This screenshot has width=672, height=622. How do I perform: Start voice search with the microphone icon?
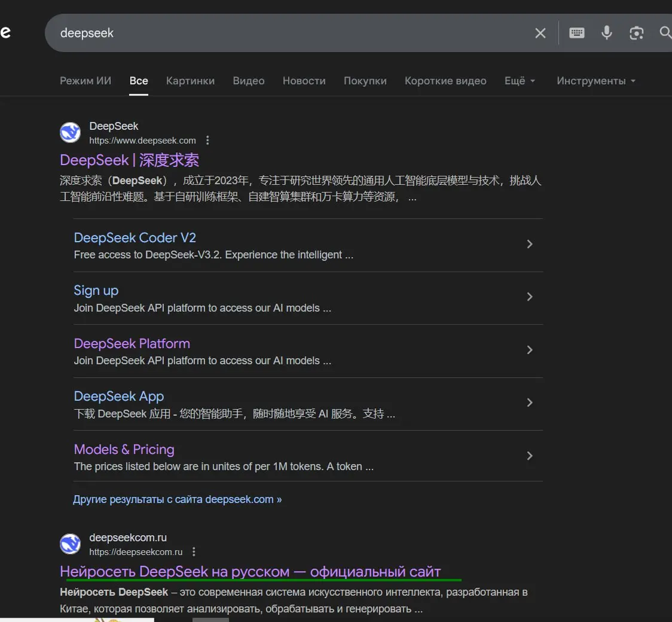point(606,32)
